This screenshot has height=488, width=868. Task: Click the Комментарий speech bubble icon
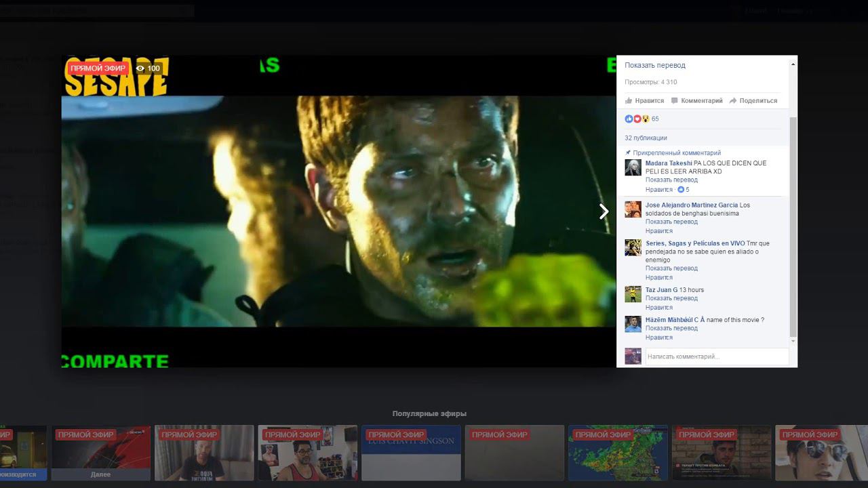(x=674, y=100)
